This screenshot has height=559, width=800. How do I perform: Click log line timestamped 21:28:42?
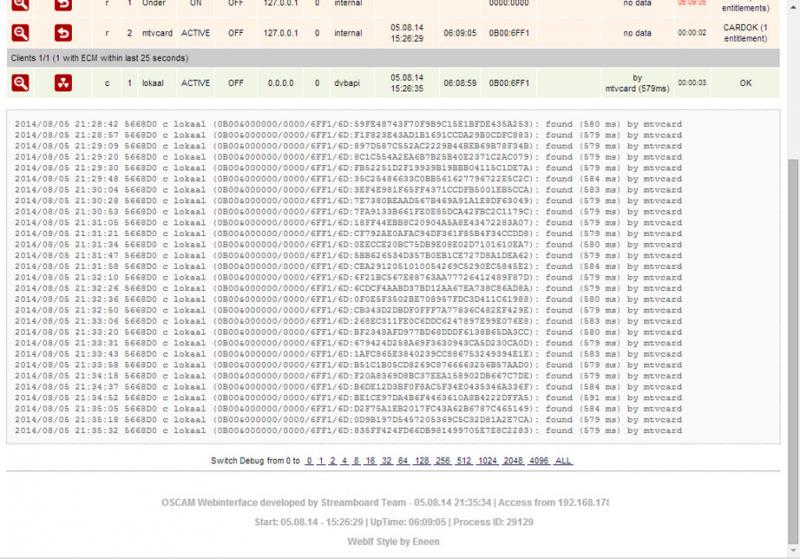point(348,124)
